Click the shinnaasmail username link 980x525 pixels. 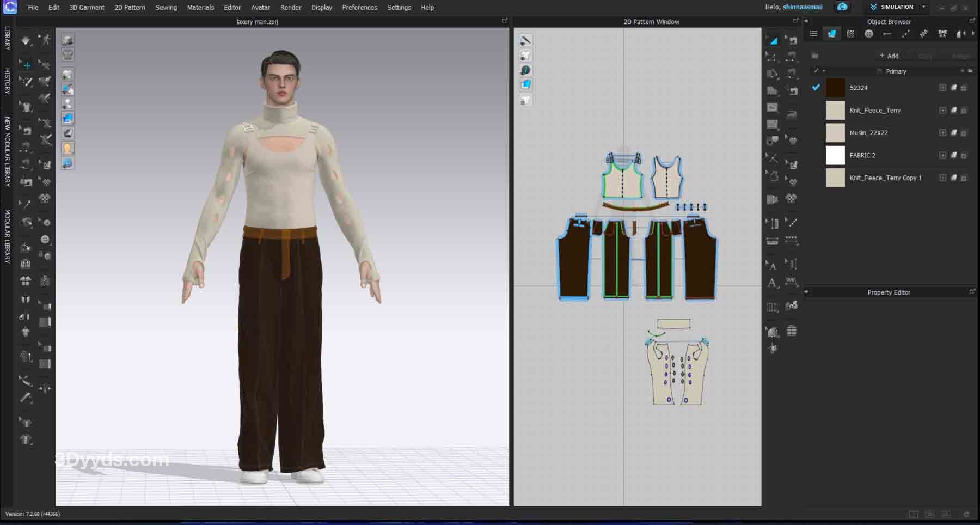(802, 7)
